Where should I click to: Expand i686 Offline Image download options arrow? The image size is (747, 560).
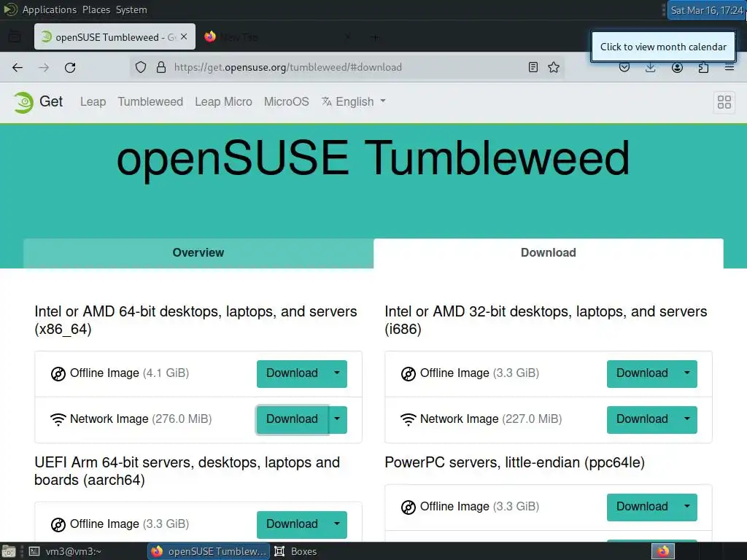pyautogui.click(x=687, y=373)
